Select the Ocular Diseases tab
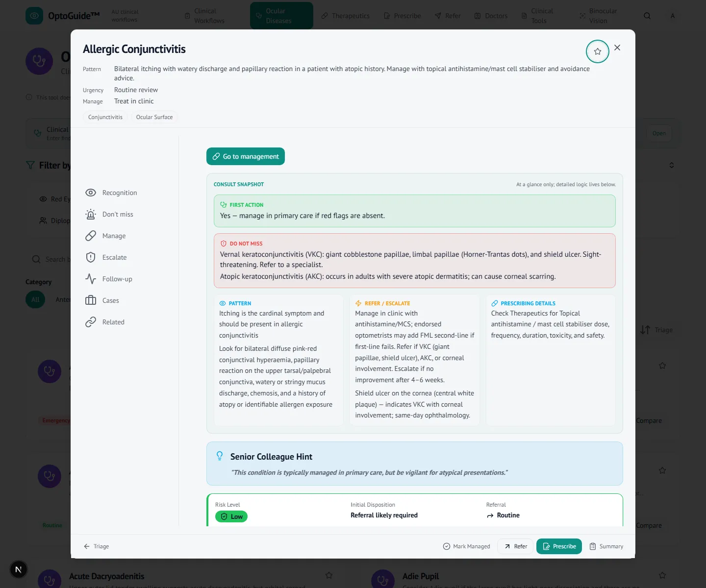Viewport: 706px width, 588px height. point(281,16)
